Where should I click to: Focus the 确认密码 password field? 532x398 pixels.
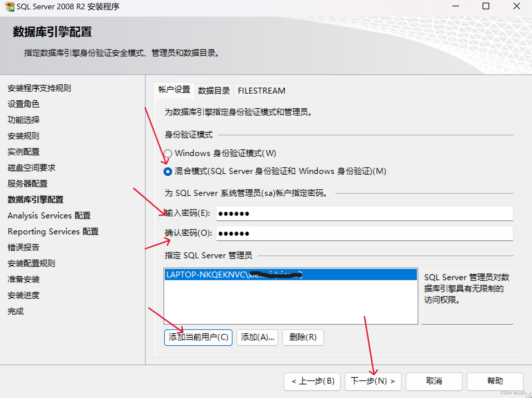(365, 233)
